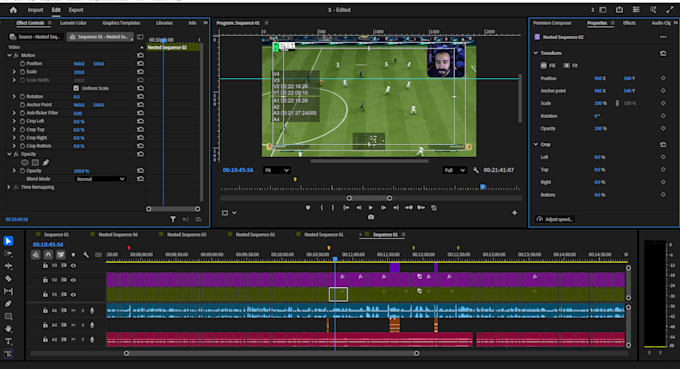Viewport: 680px width, 369px height.
Task: Select the Slip tool
Action: tap(8, 291)
